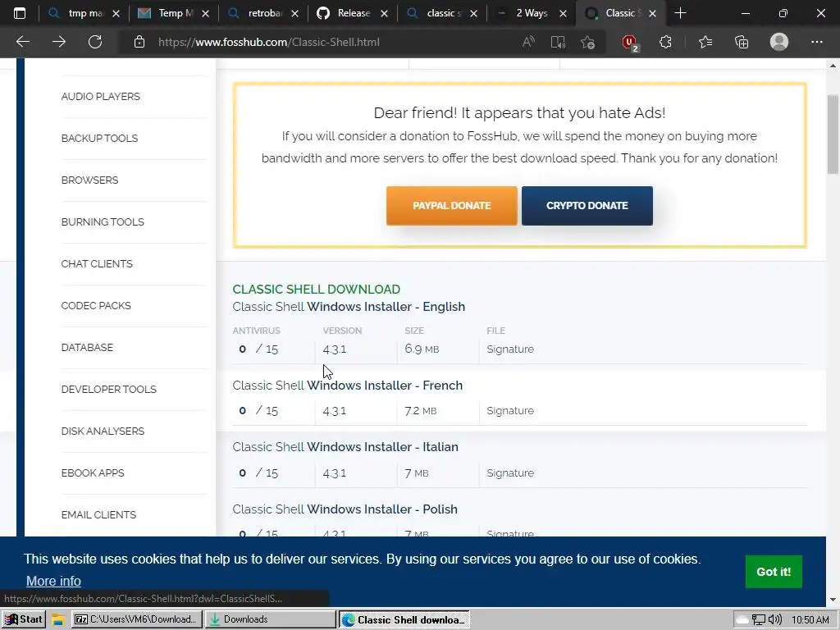This screenshot has width=840, height=630.
Task: Open Settings and more menu
Action: 816,42
